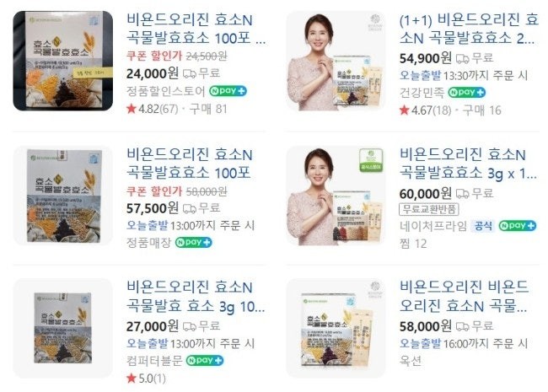
Task: Click the Npay icon next to 컴퍼터블문
Action: click(x=205, y=360)
